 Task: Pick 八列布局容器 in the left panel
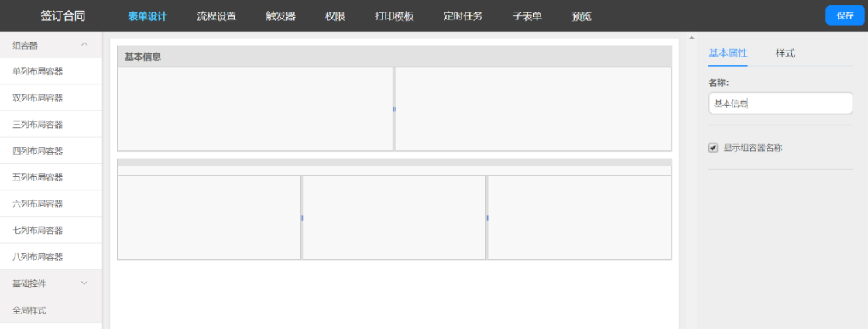[38, 257]
